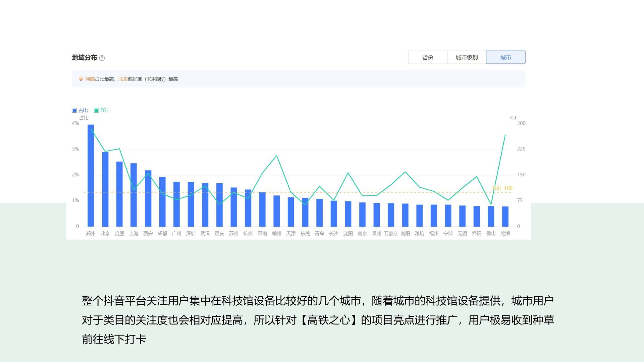Select the 深圳 bar
Image resolution: width=644 pixels, height=362 pixels.
tap(191, 204)
